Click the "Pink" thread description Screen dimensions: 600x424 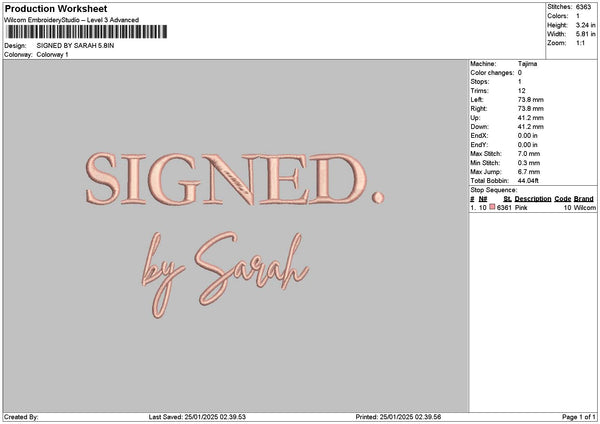click(521, 208)
